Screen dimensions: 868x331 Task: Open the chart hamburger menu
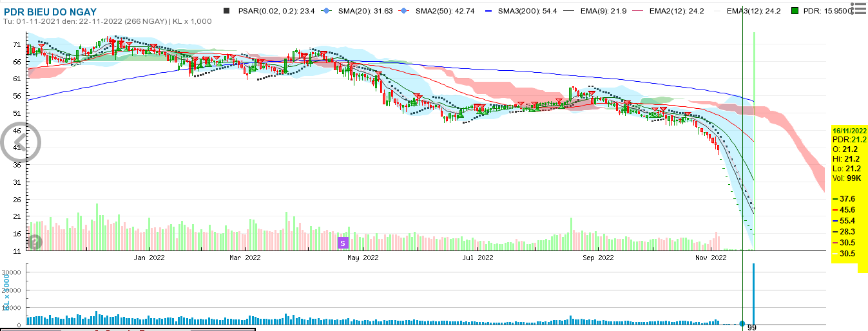tap(859, 9)
